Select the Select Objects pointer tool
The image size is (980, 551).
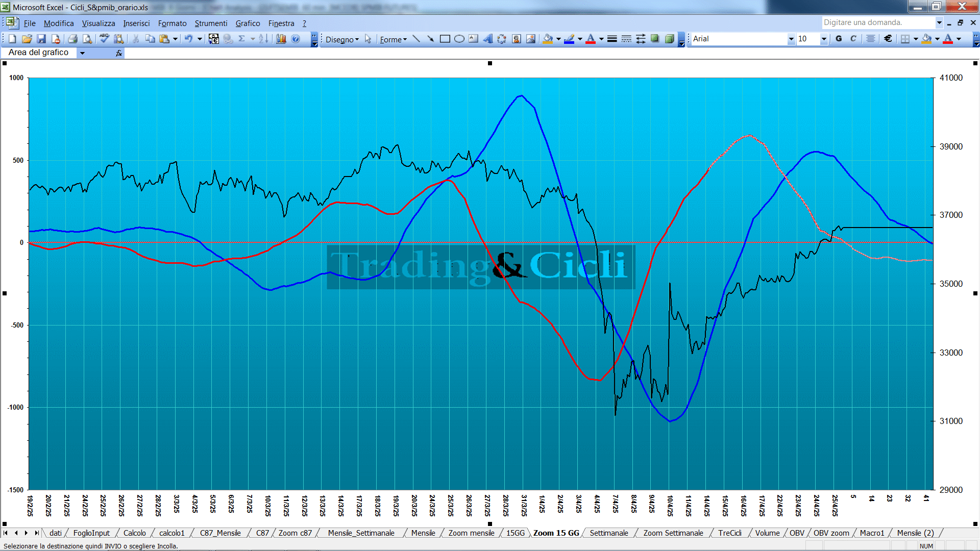368,39
